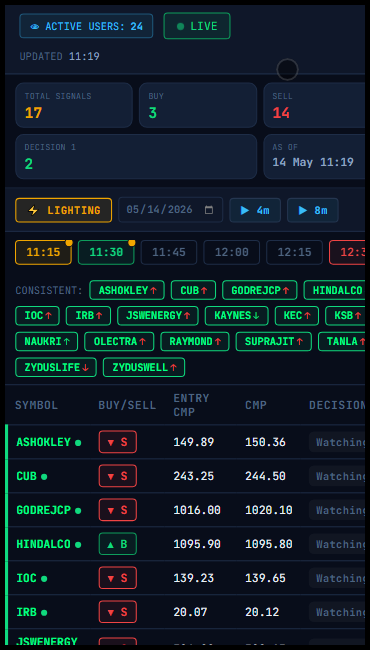Click the SYMBOL column header

(x=36, y=405)
